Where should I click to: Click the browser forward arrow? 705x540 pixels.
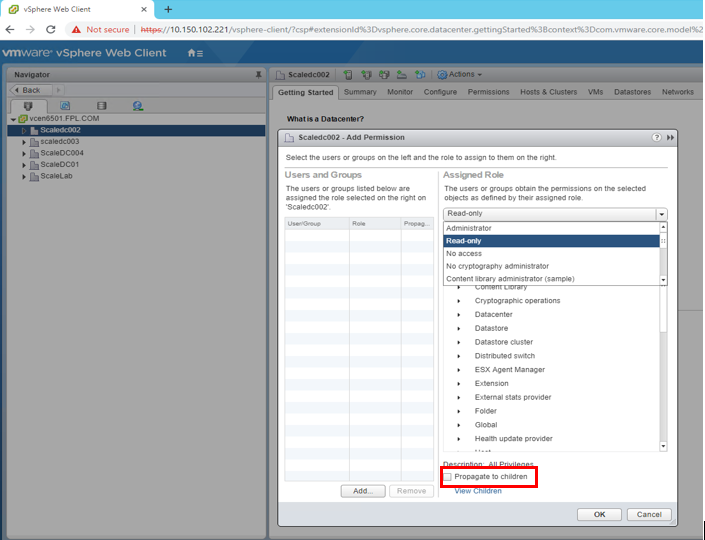pyautogui.click(x=30, y=30)
